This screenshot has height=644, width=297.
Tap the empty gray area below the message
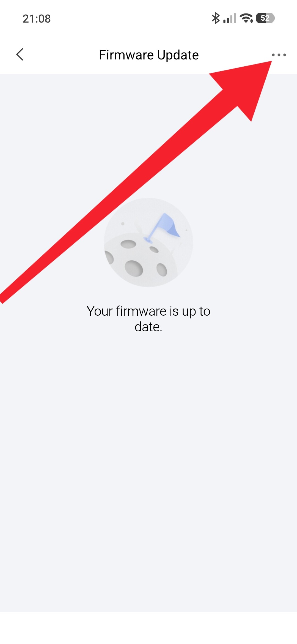(148, 468)
